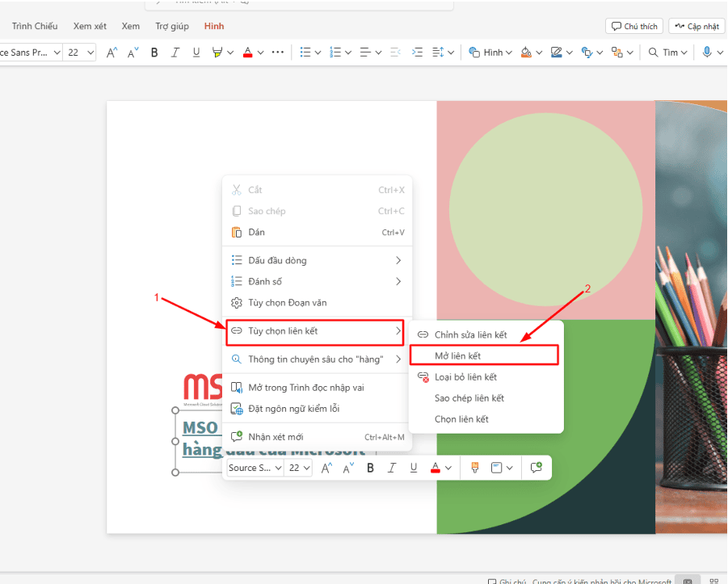Open bullet list style dropdown arrow
The height and width of the screenshot is (584, 728).
(x=318, y=53)
